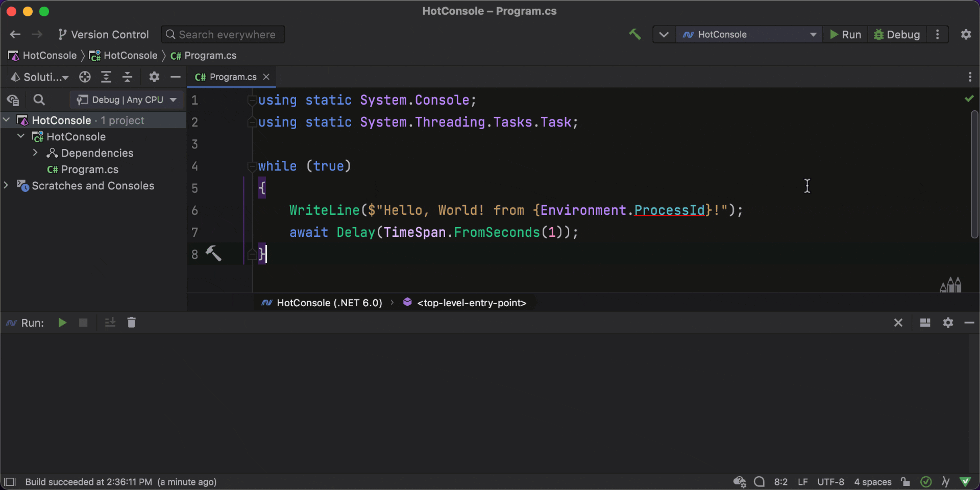This screenshot has height=490, width=980.
Task: Expand the Scratches and Consoles node
Action: tap(6, 186)
